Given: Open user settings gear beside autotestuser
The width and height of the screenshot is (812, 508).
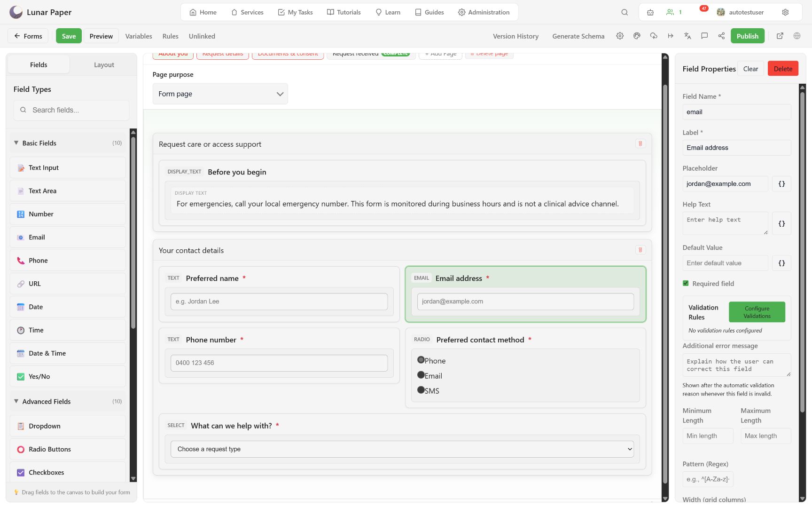Looking at the screenshot, I should 785,12.
